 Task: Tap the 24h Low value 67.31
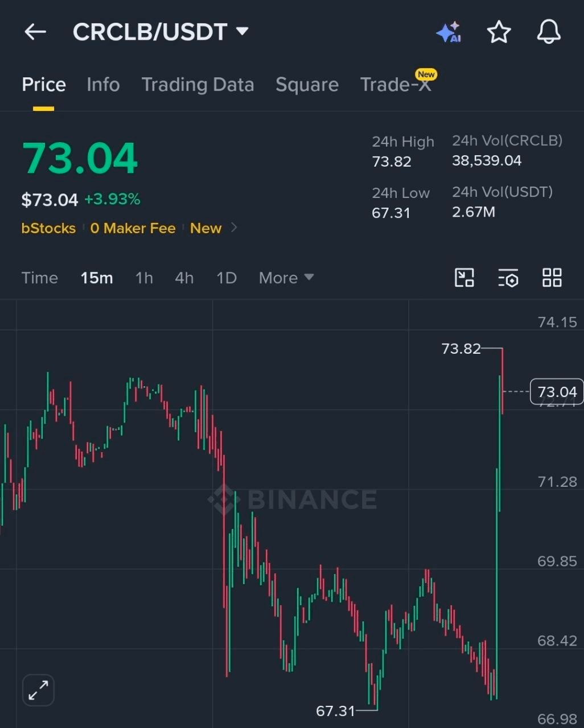click(391, 213)
